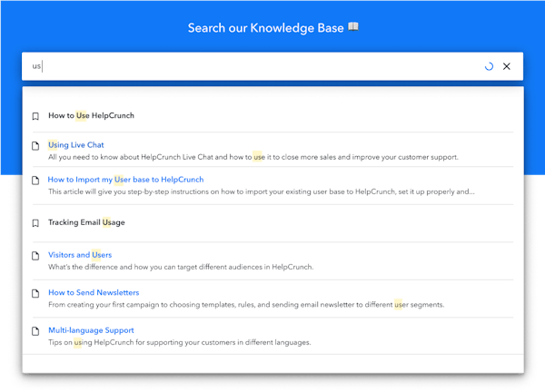Click the loading spinner in search box
Viewport: 545px width, 392px height.
coord(489,66)
